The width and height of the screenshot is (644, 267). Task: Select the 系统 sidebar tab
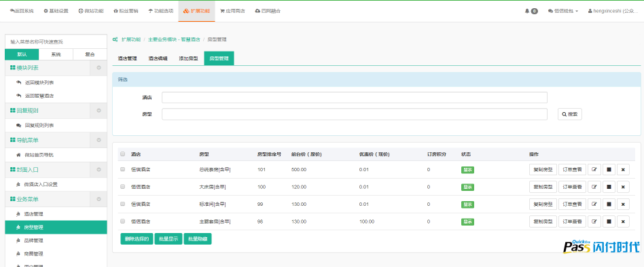56,54
